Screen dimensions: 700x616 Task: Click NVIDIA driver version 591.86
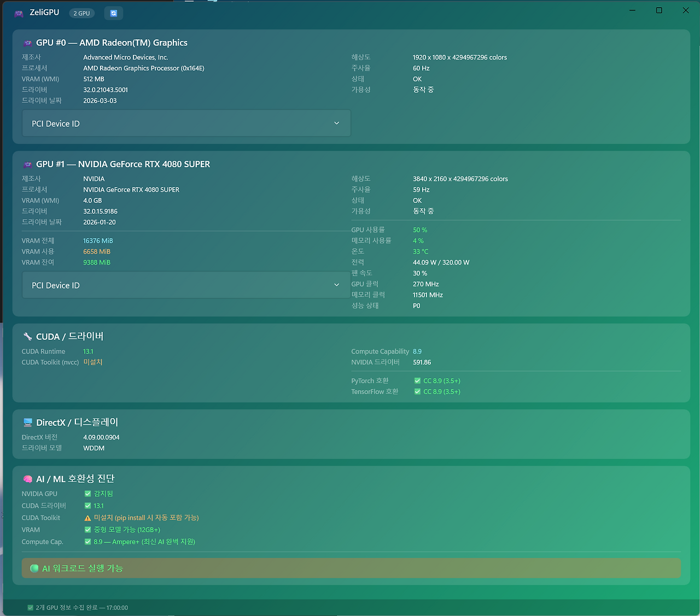422,362
